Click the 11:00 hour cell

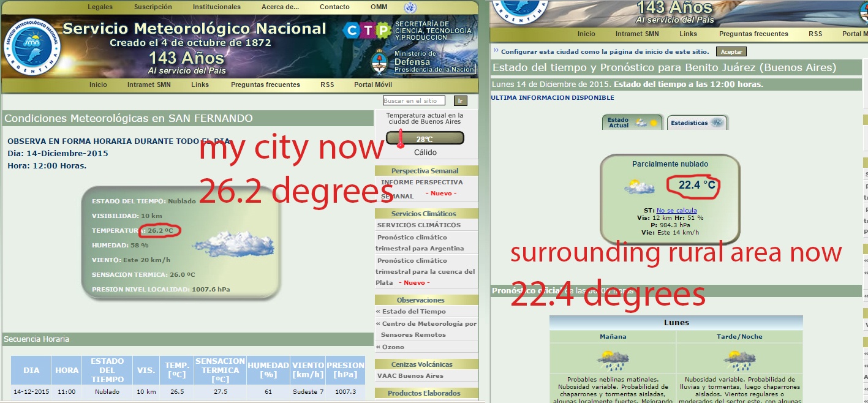click(x=67, y=391)
